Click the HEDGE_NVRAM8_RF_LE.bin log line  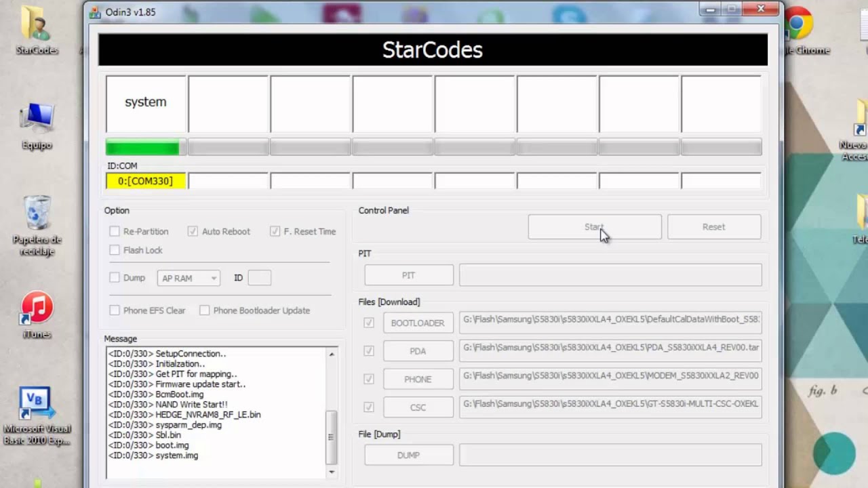coord(184,415)
